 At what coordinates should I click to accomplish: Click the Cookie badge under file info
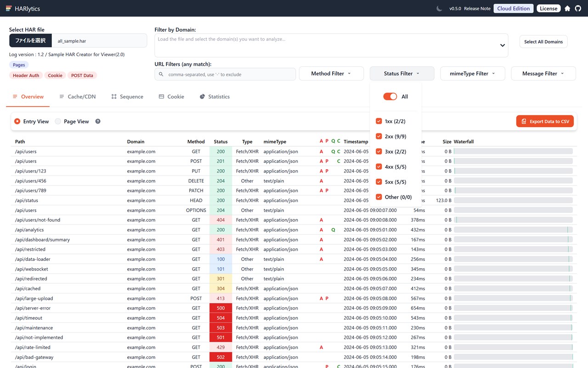point(55,75)
